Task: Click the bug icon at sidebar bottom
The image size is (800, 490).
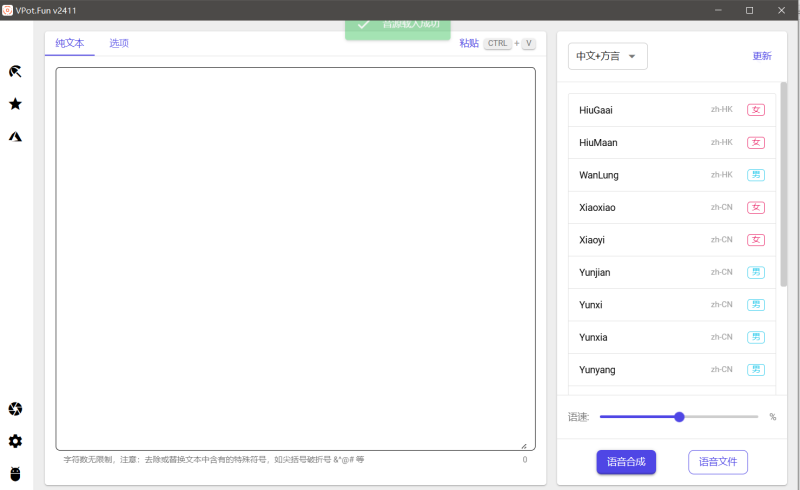Action: tap(15, 473)
